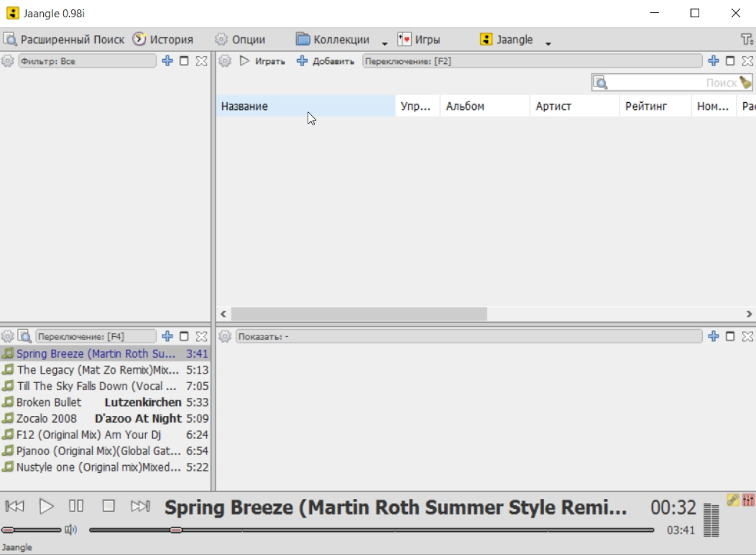
Task: Focus the Поиск search field
Action: [672, 83]
